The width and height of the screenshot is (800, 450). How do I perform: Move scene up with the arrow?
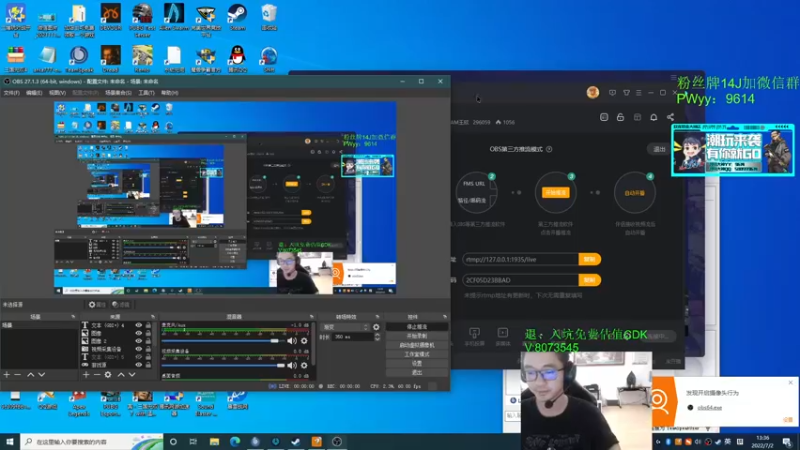(31, 374)
